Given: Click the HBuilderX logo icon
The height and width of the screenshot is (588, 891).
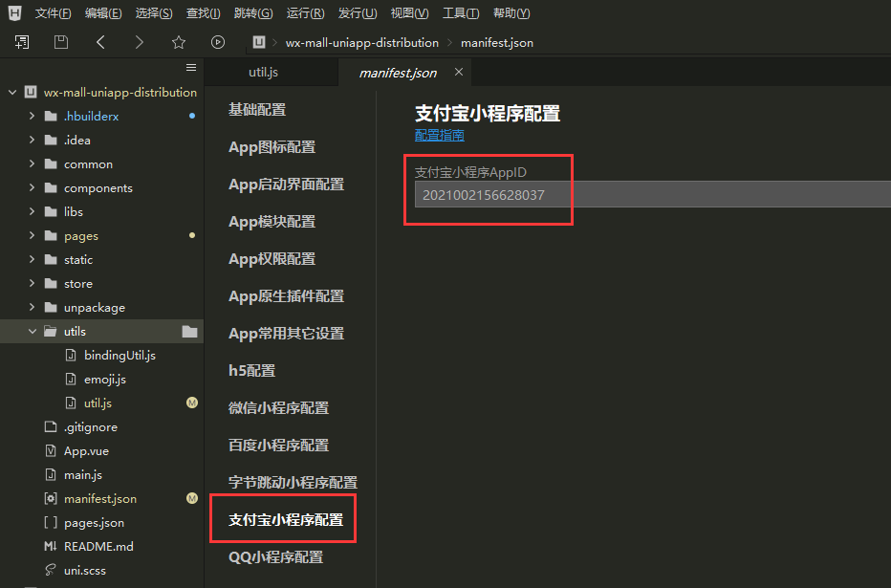Looking at the screenshot, I should pyautogui.click(x=14, y=12).
